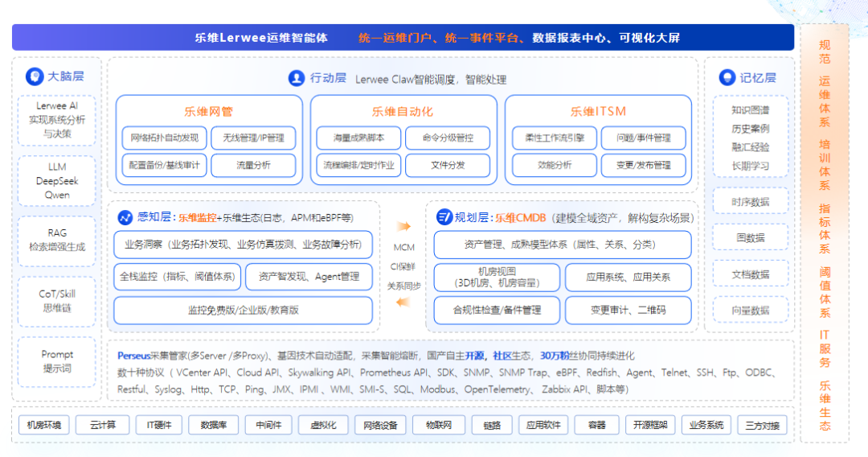The height and width of the screenshot is (457, 868).
Task: Click 统一事件平台 in the top banner
Action: (481, 38)
